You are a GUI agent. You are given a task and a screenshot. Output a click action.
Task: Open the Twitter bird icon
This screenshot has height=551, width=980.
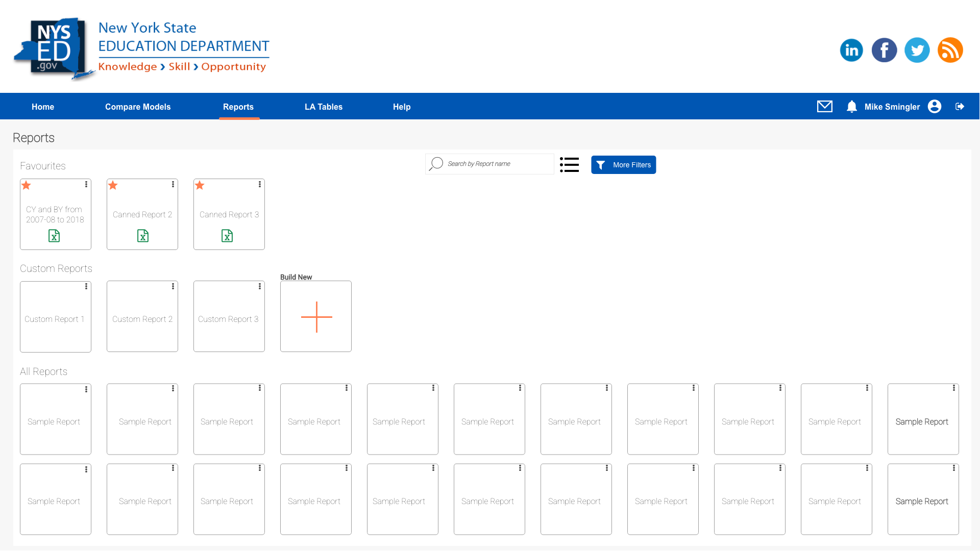click(917, 50)
